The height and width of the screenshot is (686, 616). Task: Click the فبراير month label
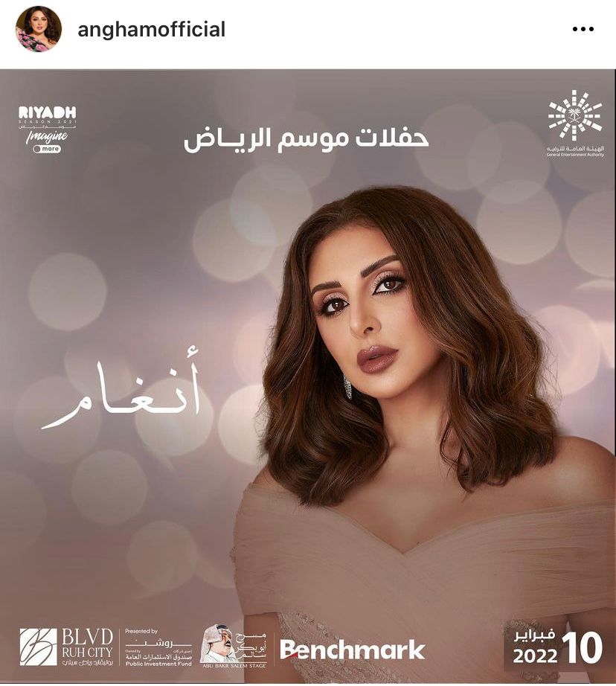(x=535, y=635)
